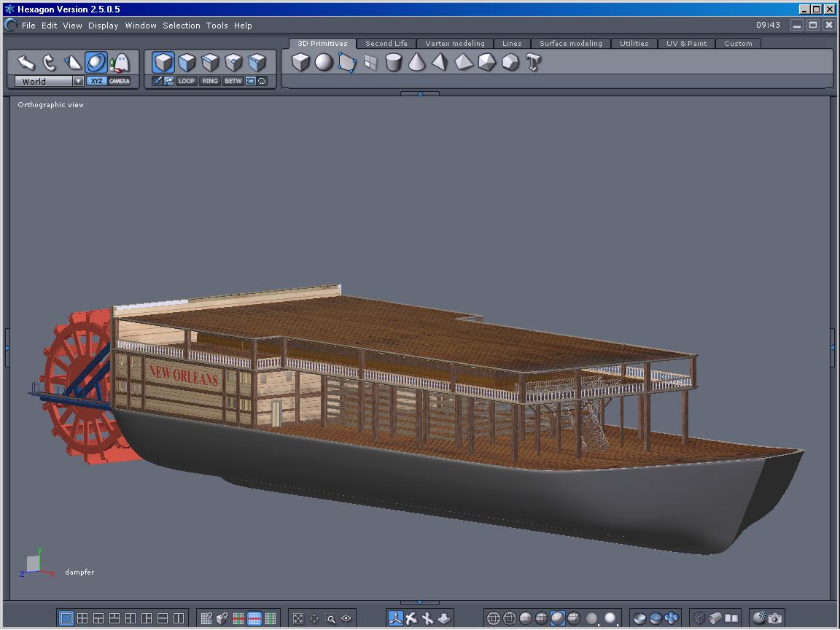
Task: Create a cylinder primitive
Action: 394,63
